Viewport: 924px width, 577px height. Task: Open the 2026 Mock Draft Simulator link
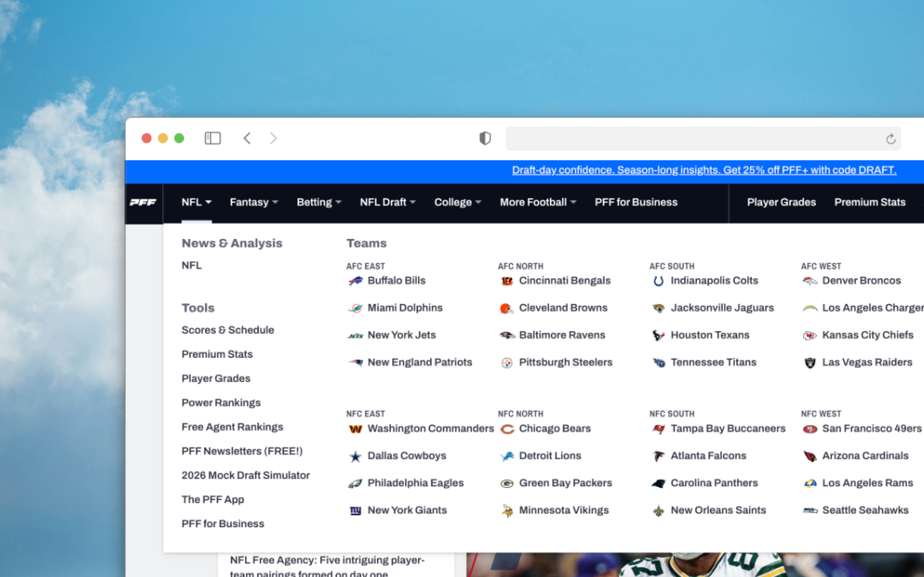tap(245, 475)
